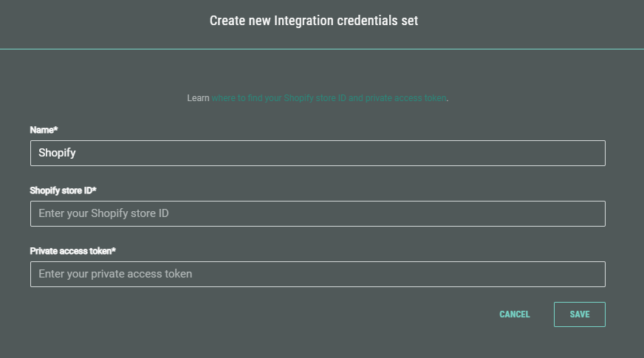
Task: Click the Name* field label
Action: (44, 130)
